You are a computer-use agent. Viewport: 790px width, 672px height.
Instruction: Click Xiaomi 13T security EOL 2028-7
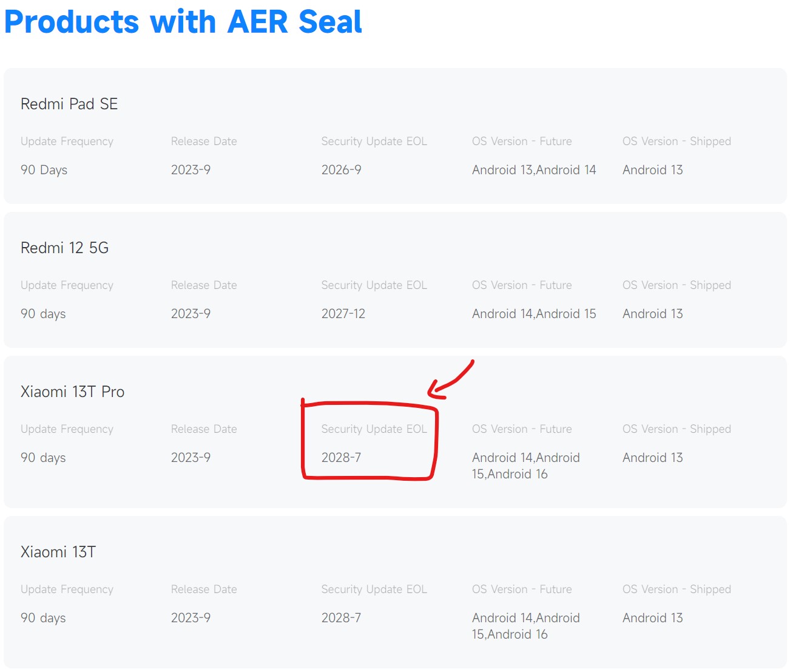341,618
